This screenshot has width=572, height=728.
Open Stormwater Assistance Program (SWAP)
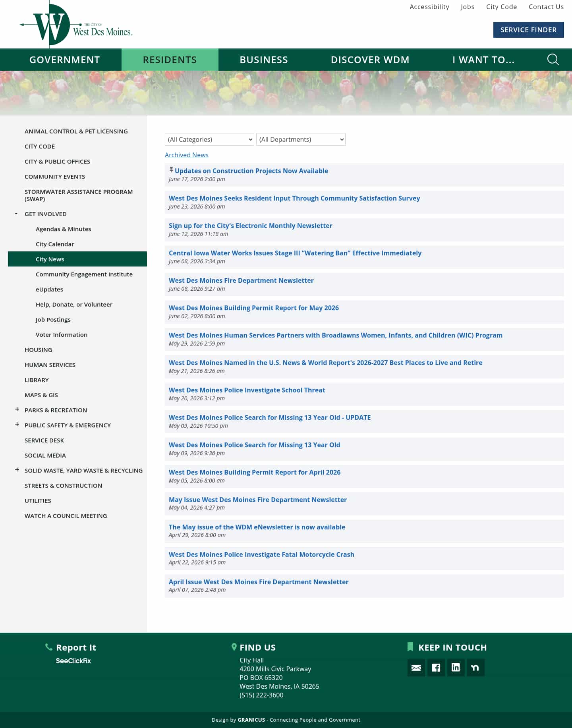[79, 195]
